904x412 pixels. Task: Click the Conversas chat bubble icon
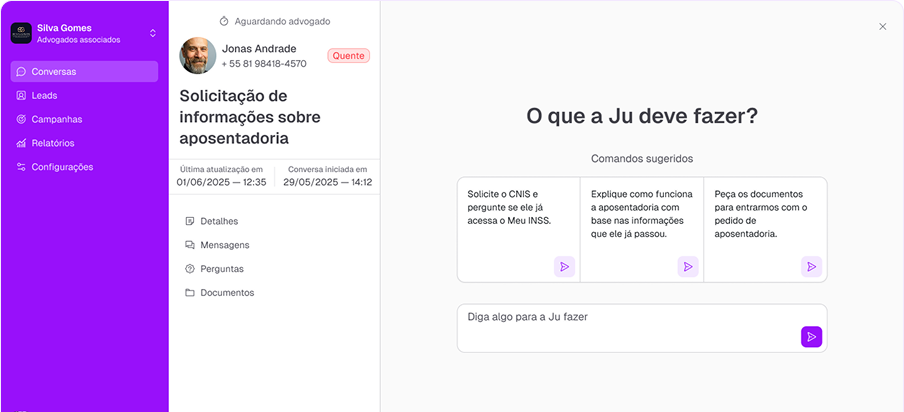(x=21, y=71)
